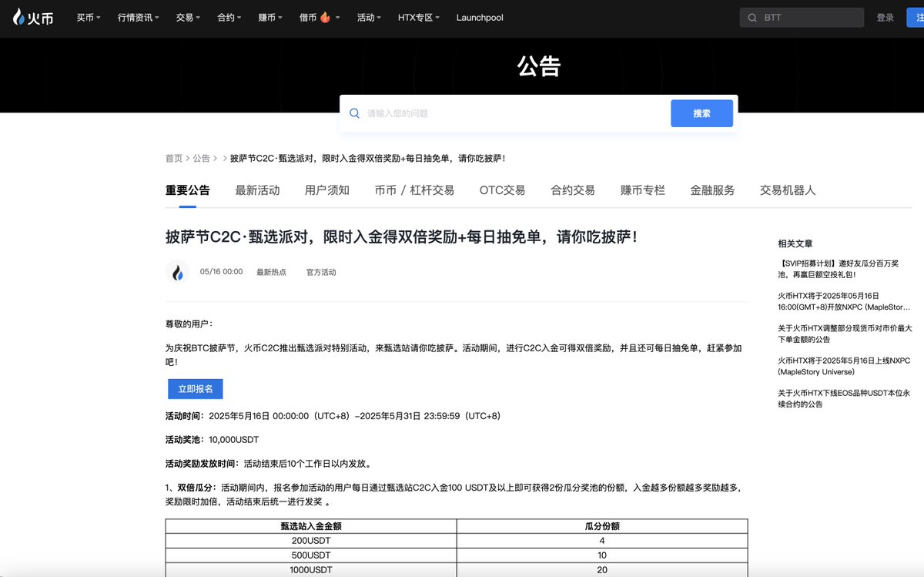Switch to the 金融服务 tab

[712, 190]
